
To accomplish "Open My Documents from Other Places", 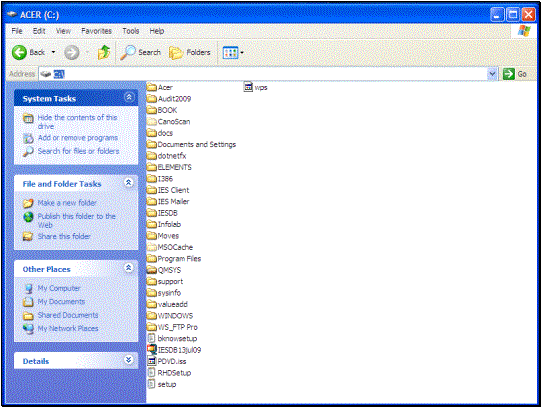I will point(61,301).
